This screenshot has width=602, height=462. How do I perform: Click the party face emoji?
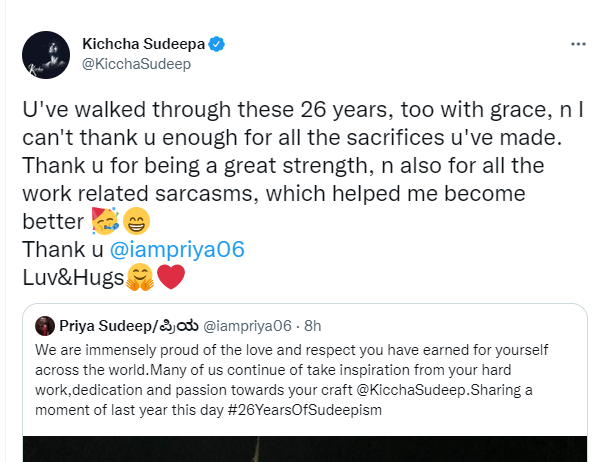click(x=132, y=220)
